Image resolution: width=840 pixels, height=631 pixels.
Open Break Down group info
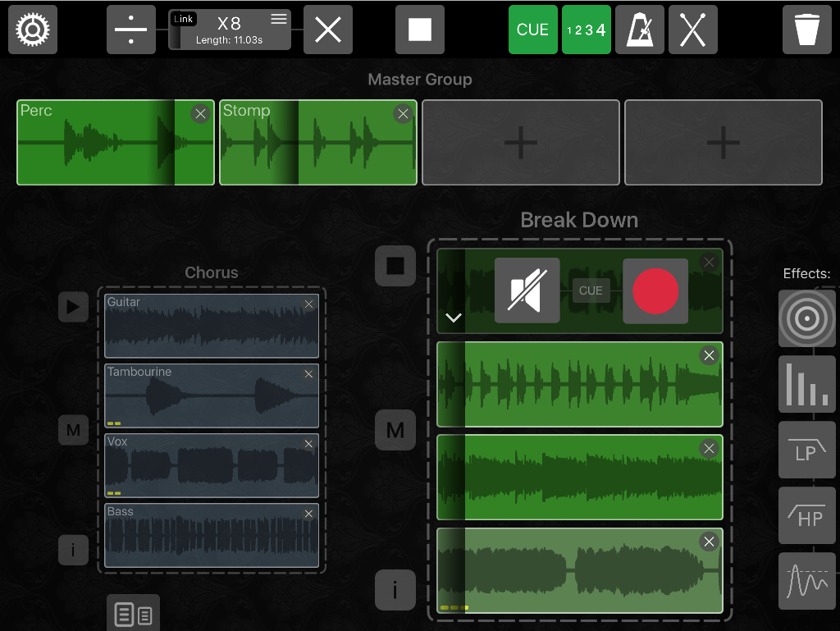tap(395, 590)
